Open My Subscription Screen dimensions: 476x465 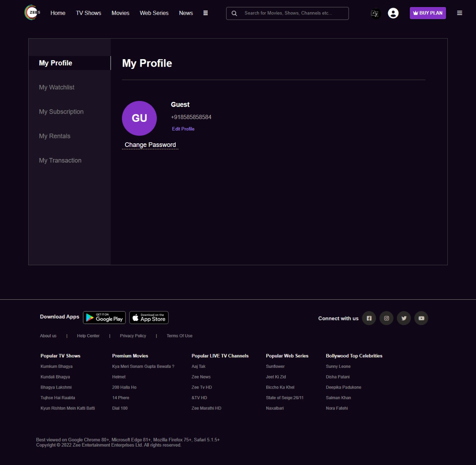pyautogui.click(x=61, y=112)
